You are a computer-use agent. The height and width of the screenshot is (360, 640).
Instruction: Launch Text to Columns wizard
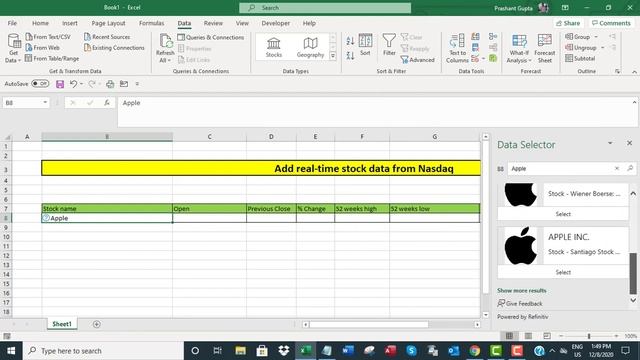457,48
